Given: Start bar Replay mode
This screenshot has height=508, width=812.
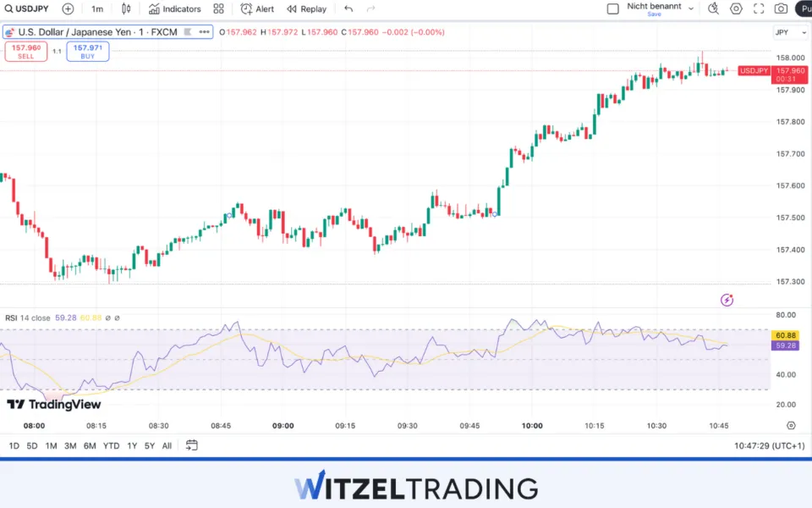Looking at the screenshot, I should click(306, 8).
